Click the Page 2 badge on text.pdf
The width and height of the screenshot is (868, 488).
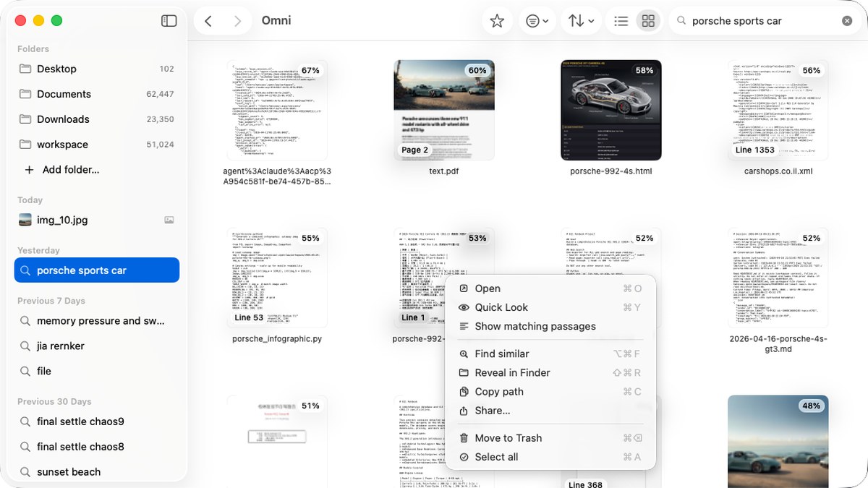click(x=415, y=150)
